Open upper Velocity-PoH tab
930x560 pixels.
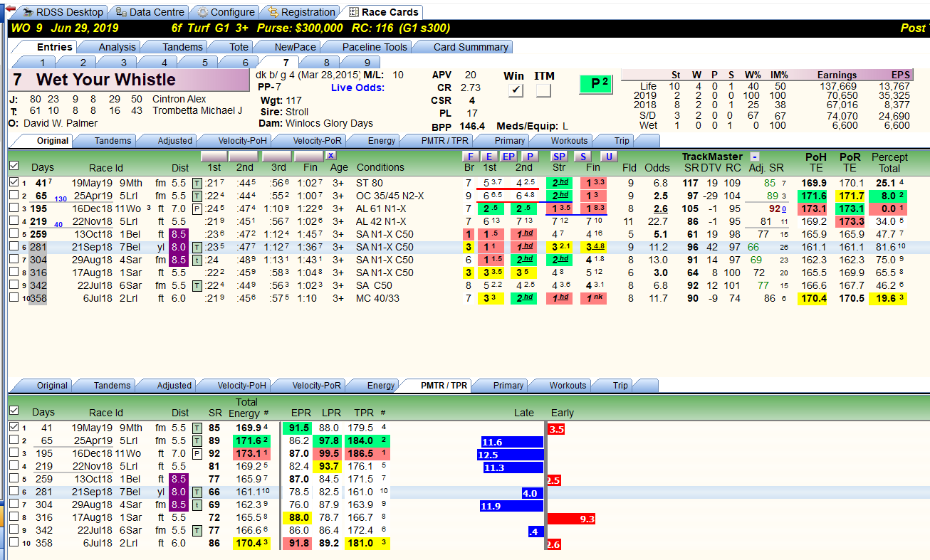242,140
